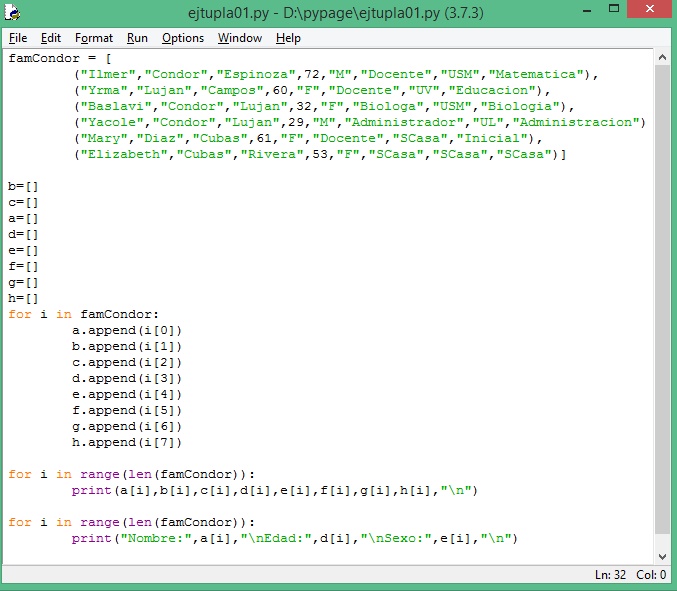Click the b.append(i[1]) line
The height and width of the screenshot is (591, 677).
127,346
